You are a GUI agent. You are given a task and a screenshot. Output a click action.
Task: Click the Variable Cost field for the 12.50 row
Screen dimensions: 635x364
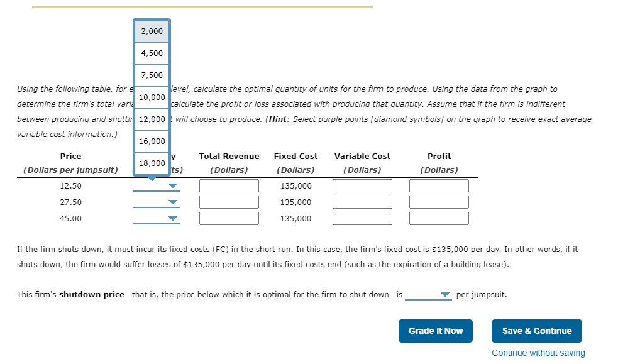click(362, 185)
